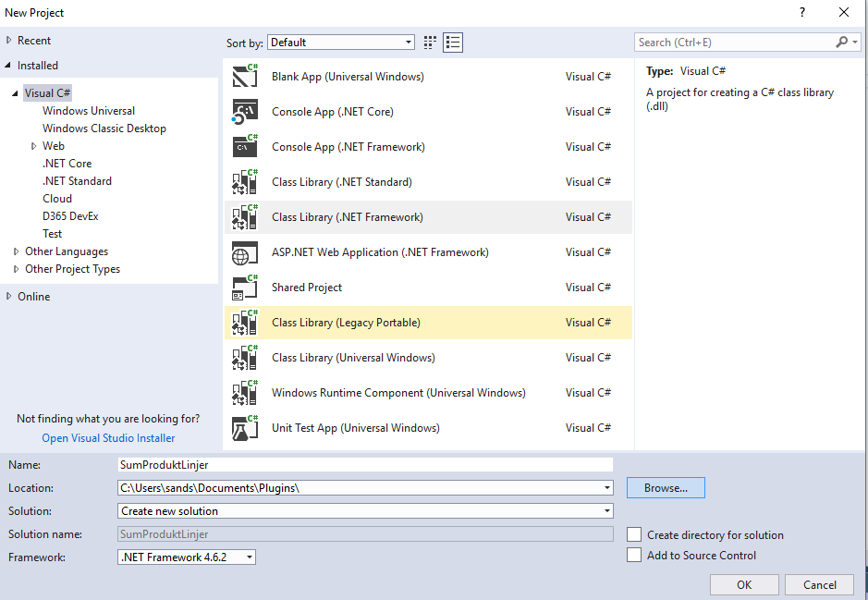Select Class Library (Legacy Portable) template name

pos(346,323)
